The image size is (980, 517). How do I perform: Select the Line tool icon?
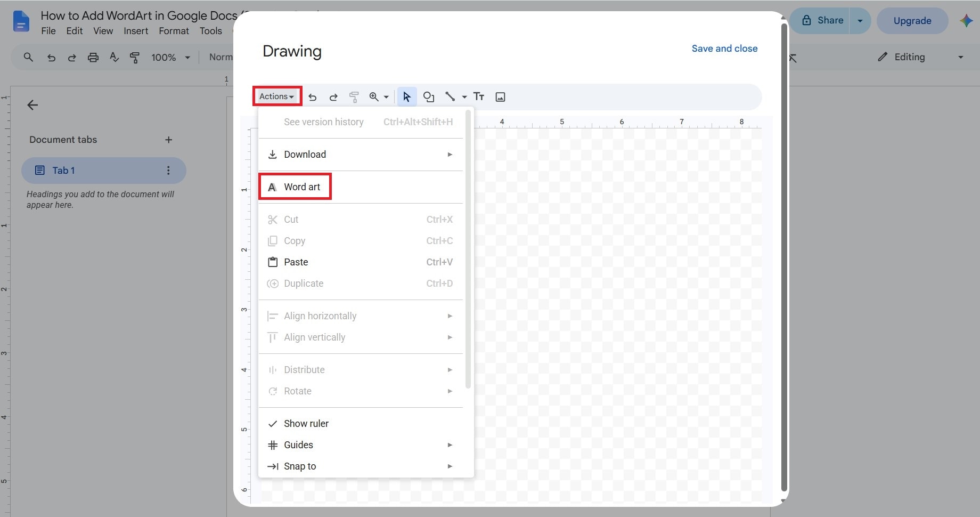coord(451,96)
